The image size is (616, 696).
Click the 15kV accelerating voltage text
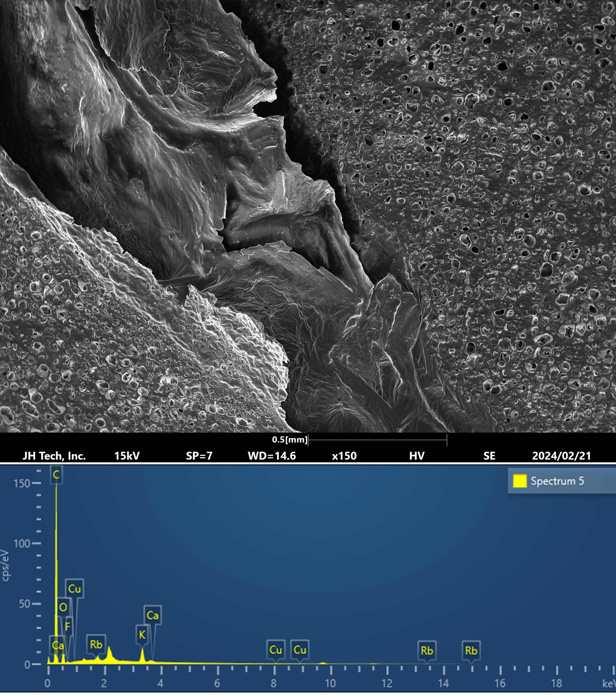click(127, 456)
